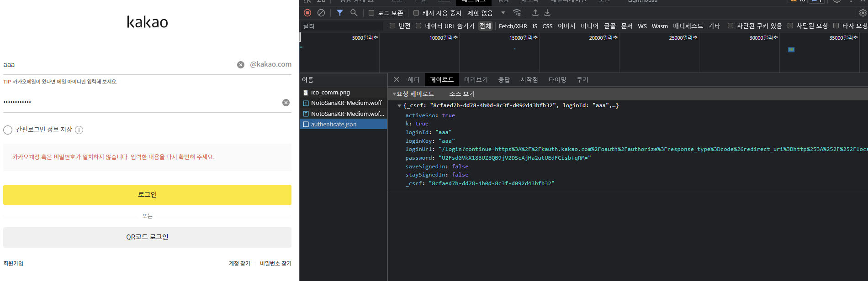
Task: Open the 타이밍 tab
Action: click(x=557, y=79)
